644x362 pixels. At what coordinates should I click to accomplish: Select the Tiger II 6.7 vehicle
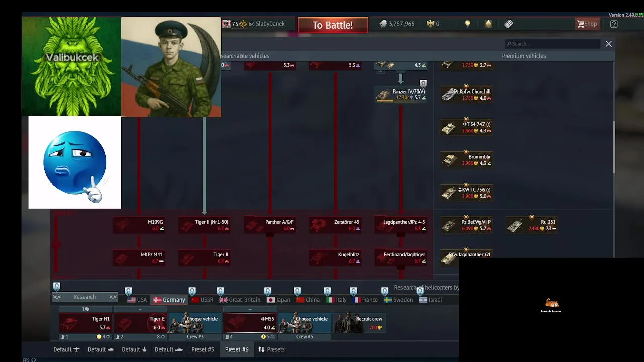click(204, 257)
